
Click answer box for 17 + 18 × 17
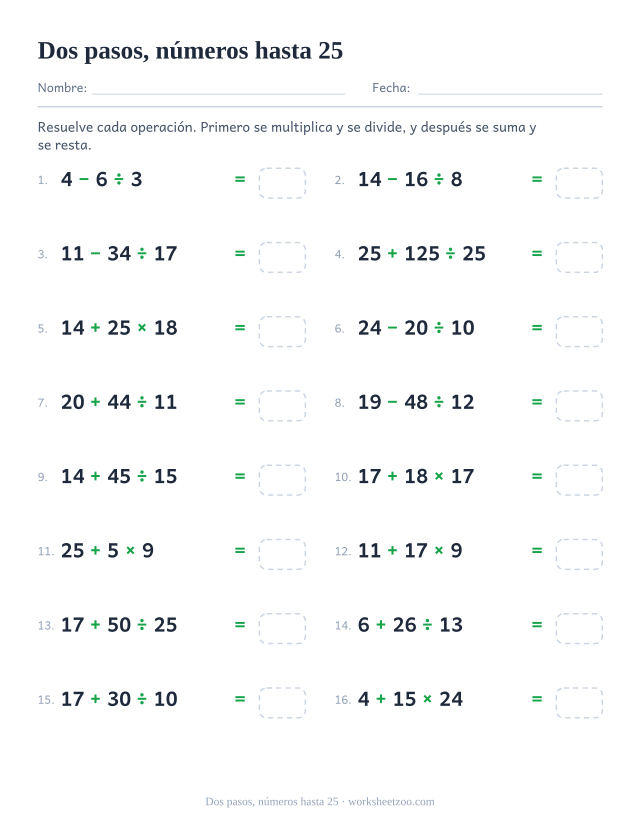(579, 480)
